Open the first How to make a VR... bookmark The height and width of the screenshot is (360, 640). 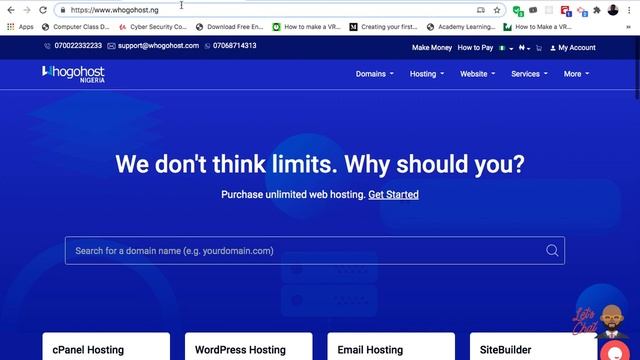307,27
